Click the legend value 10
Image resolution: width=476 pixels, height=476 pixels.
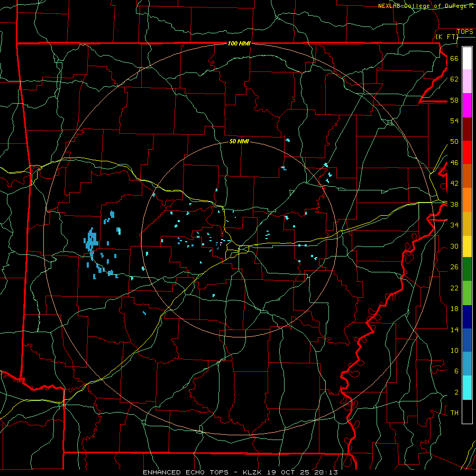(454, 350)
